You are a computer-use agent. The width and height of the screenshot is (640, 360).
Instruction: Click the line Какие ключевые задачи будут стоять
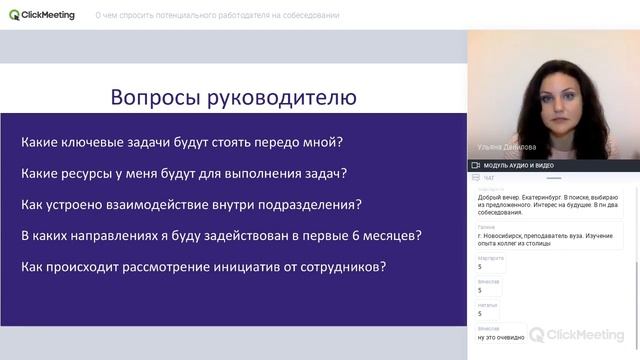(x=182, y=142)
